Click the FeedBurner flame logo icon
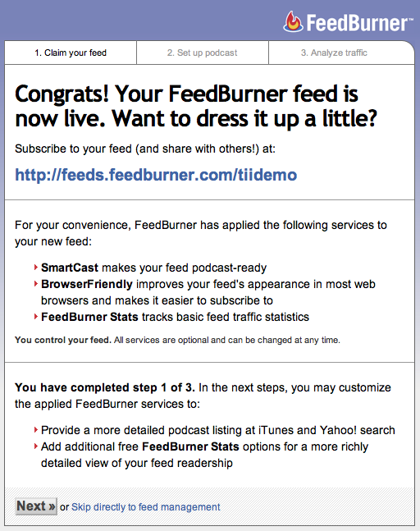 click(293, 21)
